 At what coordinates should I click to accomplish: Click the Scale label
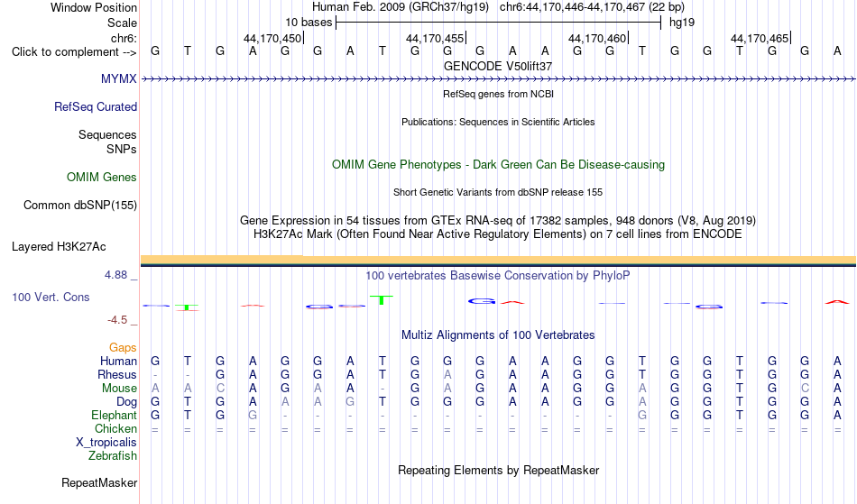[x=122, y=23]
